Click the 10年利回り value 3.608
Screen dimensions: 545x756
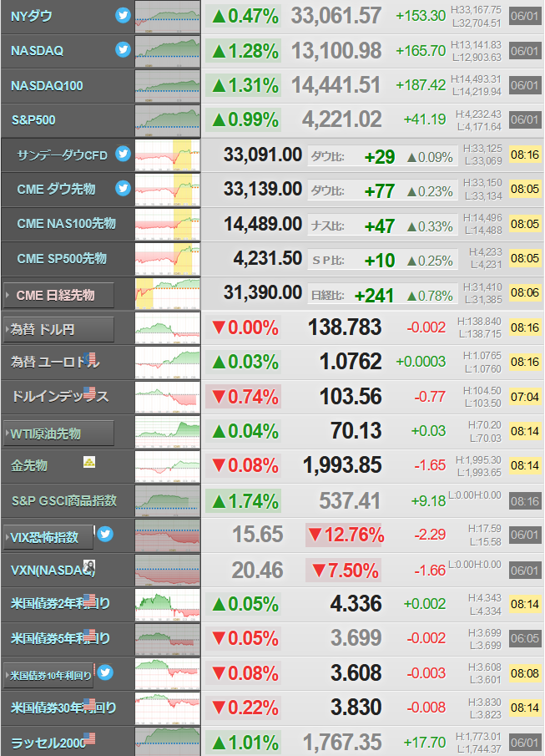click(x=356, y=673)
